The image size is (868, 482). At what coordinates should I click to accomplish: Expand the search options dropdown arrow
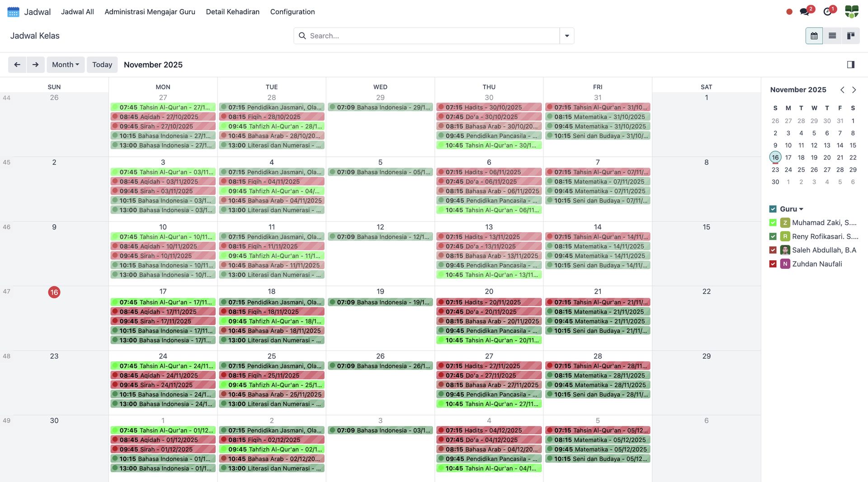(567, 36)
